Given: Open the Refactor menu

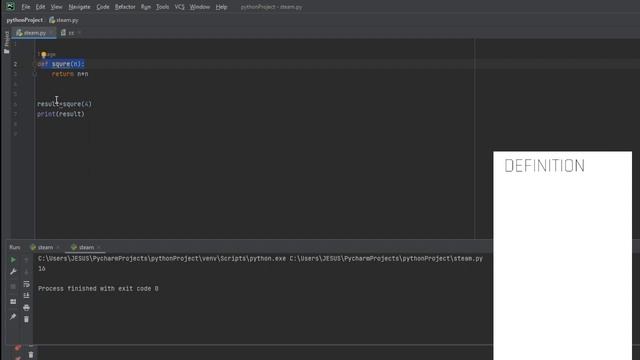Looking at the screenshot, I should coord(125,7).
